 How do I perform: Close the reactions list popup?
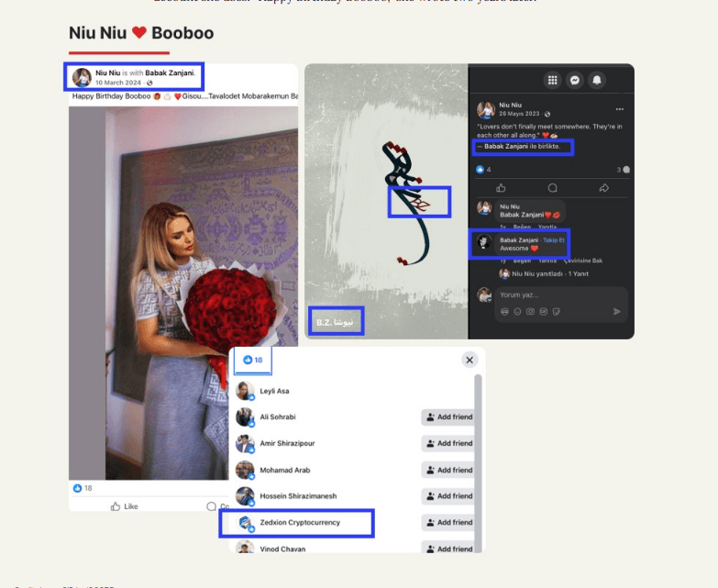pos(469,361)
